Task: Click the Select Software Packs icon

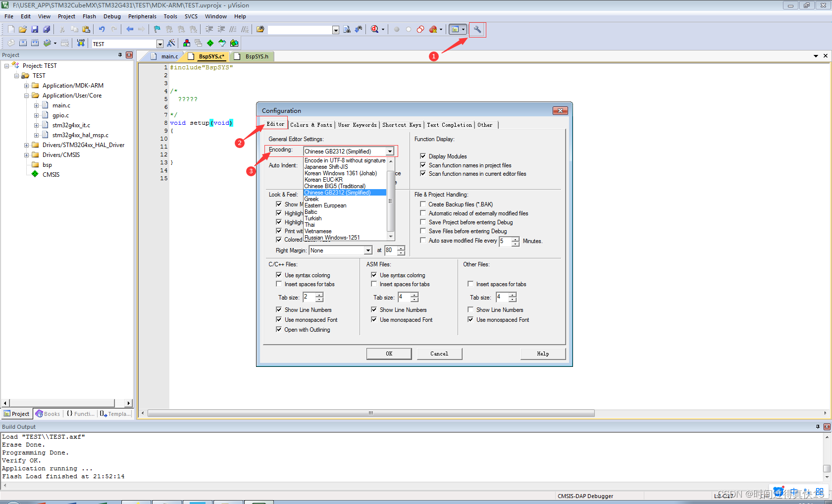Action: (222, 43)
